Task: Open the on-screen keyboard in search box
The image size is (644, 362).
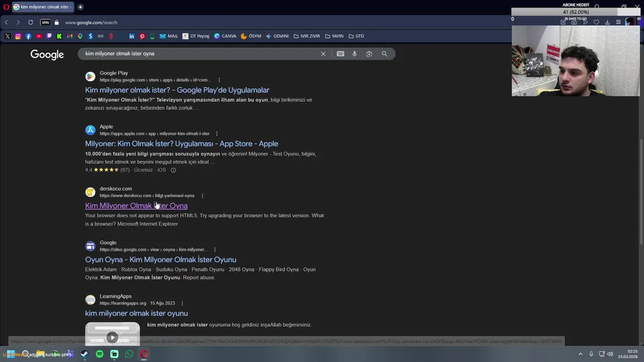Action: pos(341,54)
